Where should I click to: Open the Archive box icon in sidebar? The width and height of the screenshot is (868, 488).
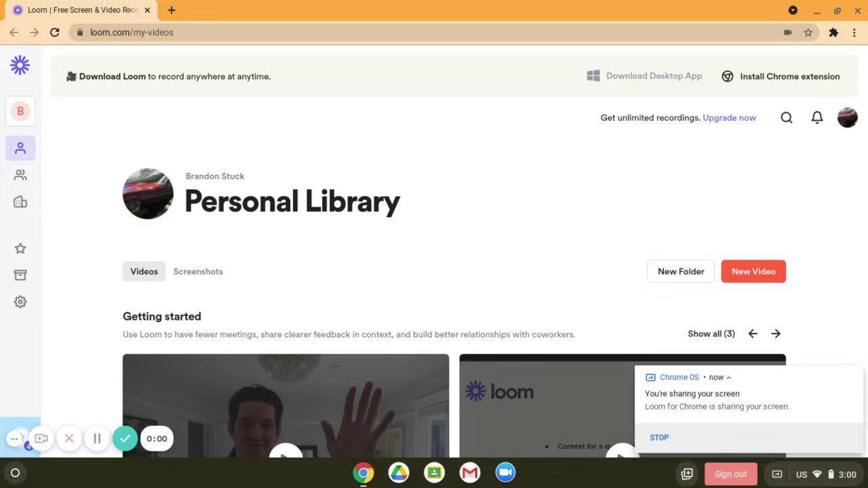pos(20,275)
